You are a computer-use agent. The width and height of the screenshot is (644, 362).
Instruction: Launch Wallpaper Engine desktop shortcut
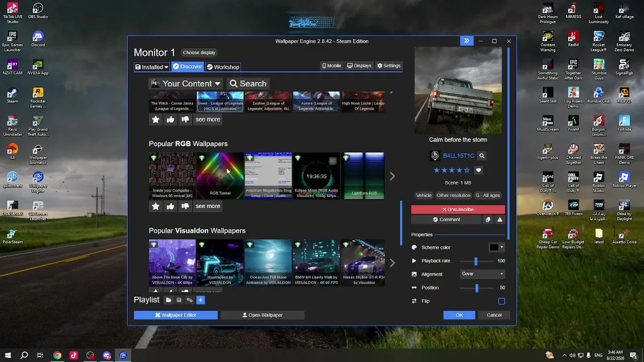[38, 182]
